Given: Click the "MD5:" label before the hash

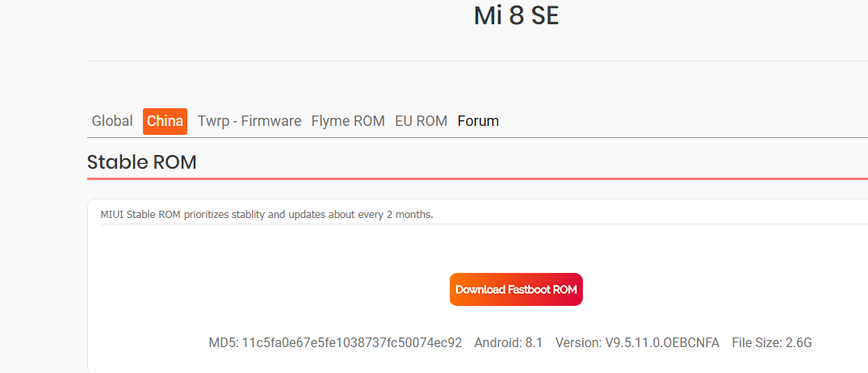Looking at the screenshot, I should [x=223, y=343].
